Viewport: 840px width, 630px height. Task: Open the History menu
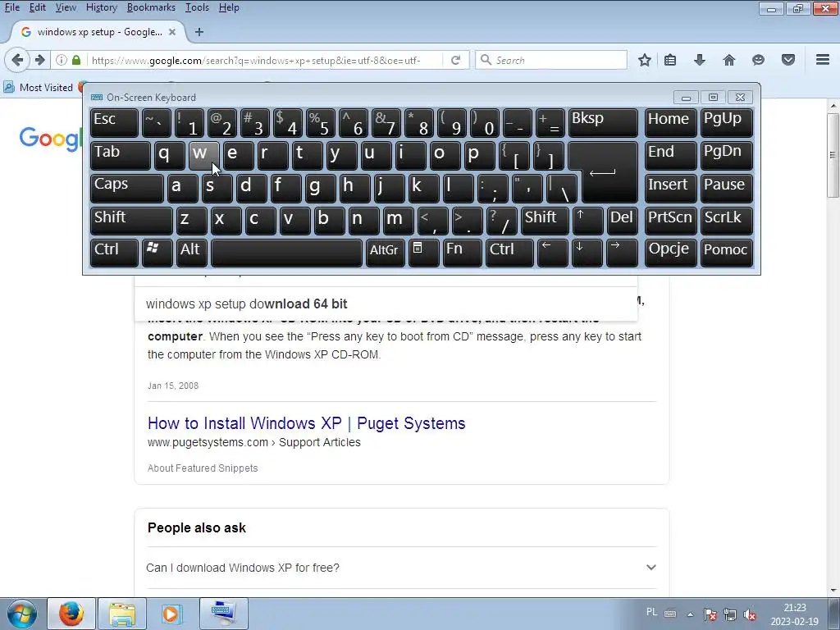pyautogui.click(x=101, y=7)
